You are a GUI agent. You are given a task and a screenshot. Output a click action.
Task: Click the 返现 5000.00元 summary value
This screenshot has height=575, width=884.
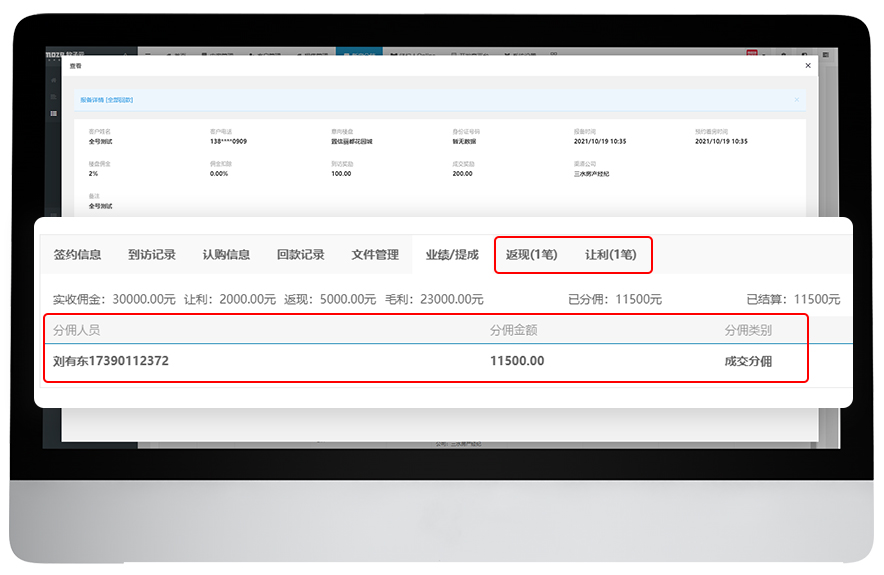point(348,299)
